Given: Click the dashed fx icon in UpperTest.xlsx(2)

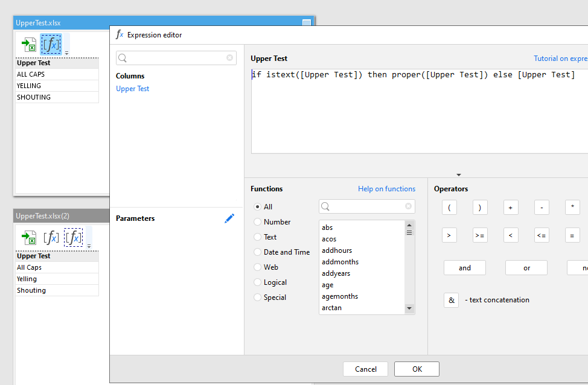Looking at the screenshot, I should [73, 238].
